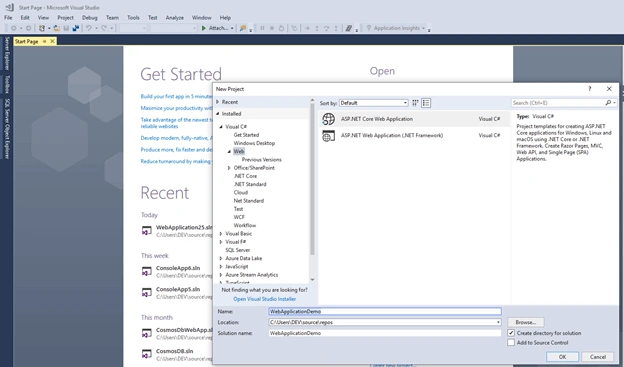Click the Open File toolbar icon

point(57,28)
